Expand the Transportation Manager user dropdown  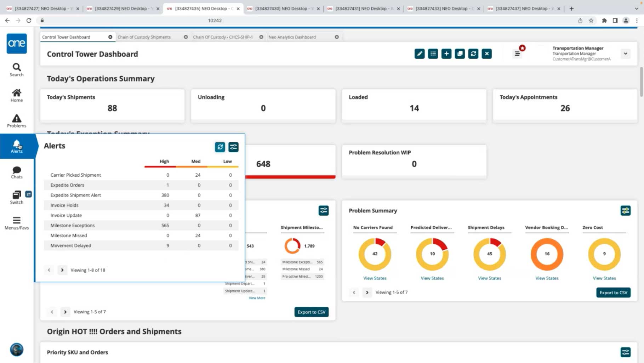625,54
